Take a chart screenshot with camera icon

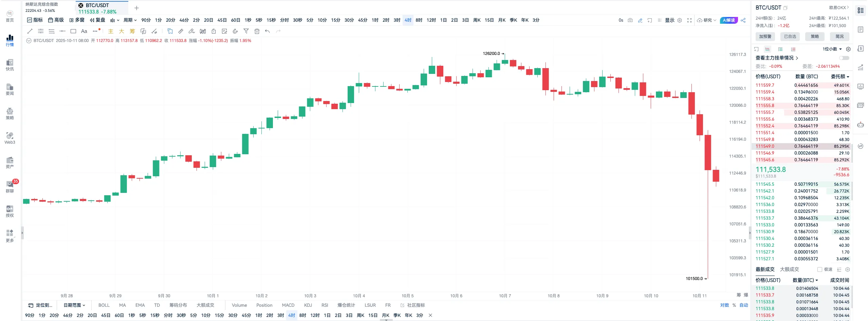tap(630, 20)
